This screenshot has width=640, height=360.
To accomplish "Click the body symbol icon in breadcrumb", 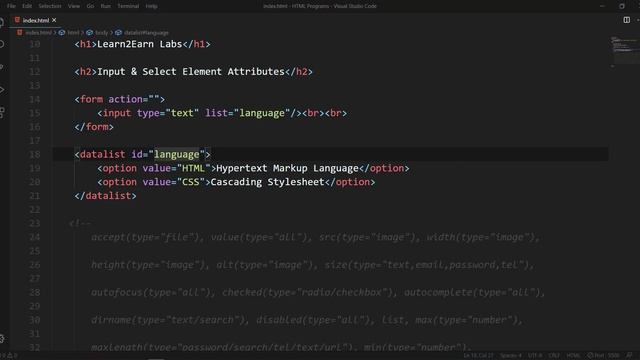I will [x=89, y=33].
